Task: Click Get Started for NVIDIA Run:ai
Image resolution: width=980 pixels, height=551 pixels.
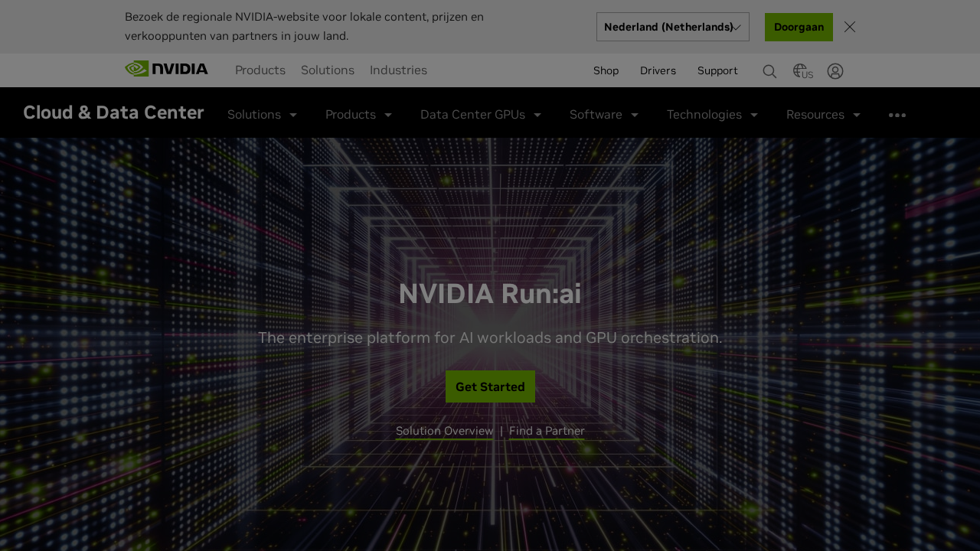Action: pos(490,386)
